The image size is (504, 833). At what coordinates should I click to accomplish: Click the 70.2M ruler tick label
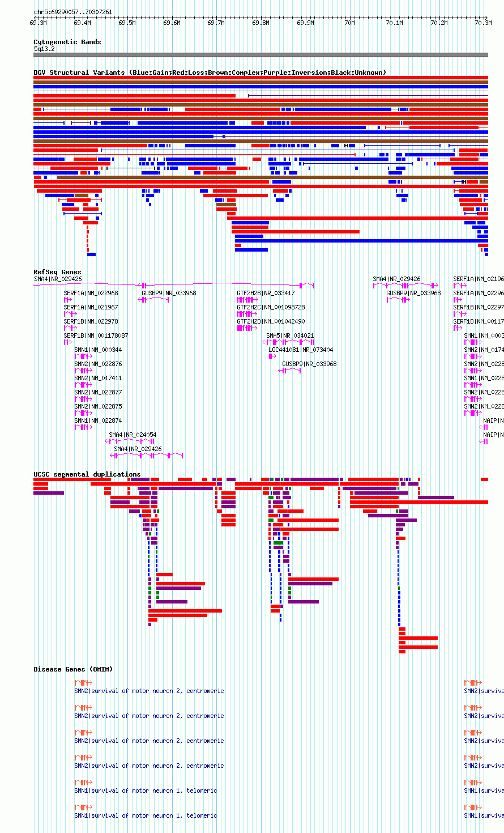click(x=439, y=23)
